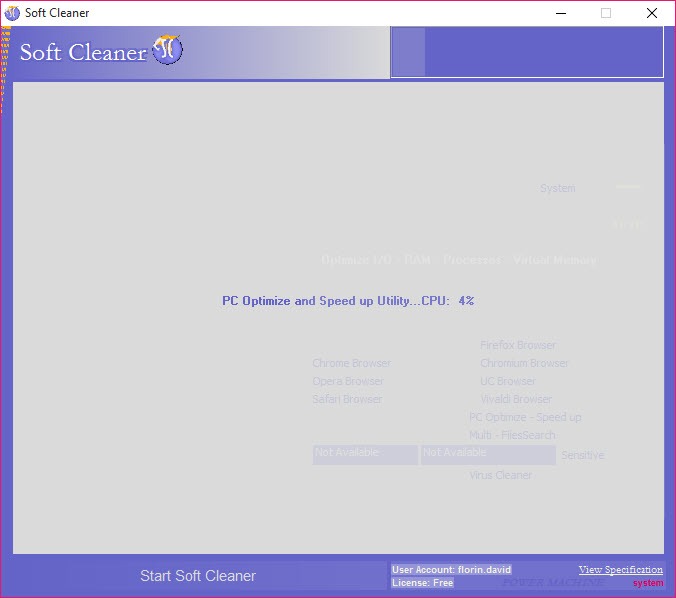Open the View Specification link
The width and height of the screenshot is (676, 598).
[x=620, y=570]
